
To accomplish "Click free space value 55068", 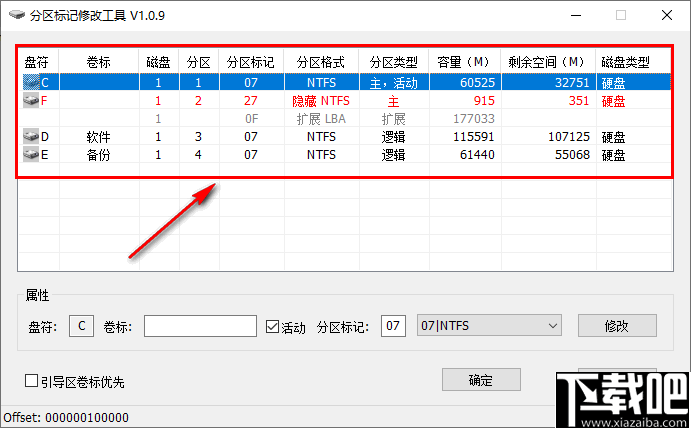I will (572, 155).
